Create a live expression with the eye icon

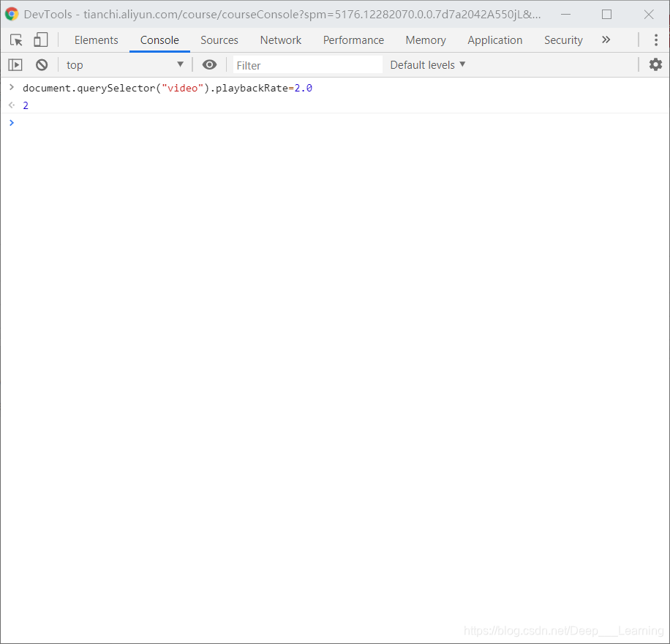pos(209,64)
